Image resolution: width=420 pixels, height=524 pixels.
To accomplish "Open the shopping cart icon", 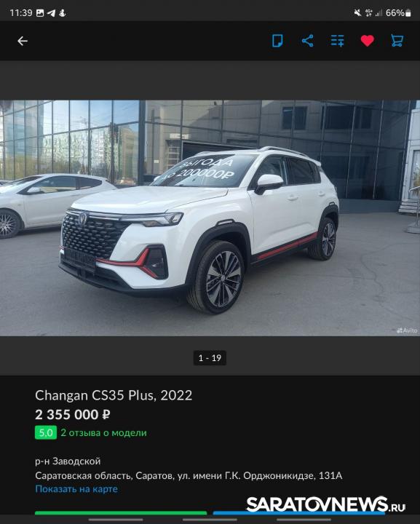I will coord(397,41).
